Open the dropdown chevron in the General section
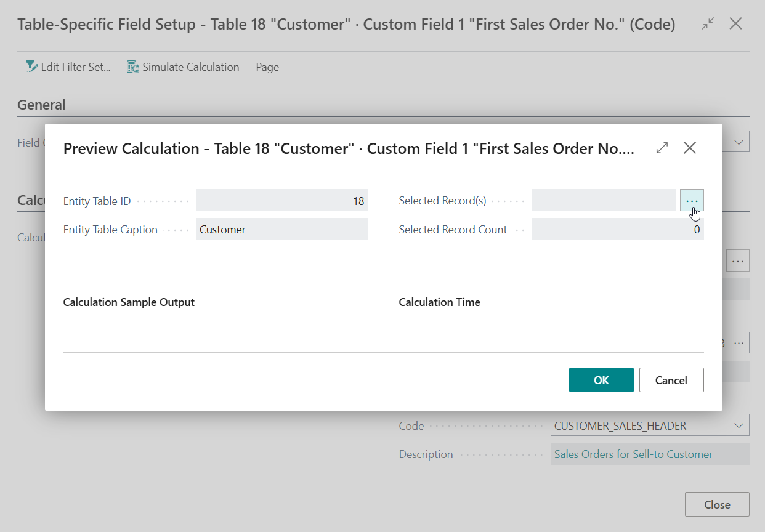Screen dimensions: 765x532 click(739, 143)
